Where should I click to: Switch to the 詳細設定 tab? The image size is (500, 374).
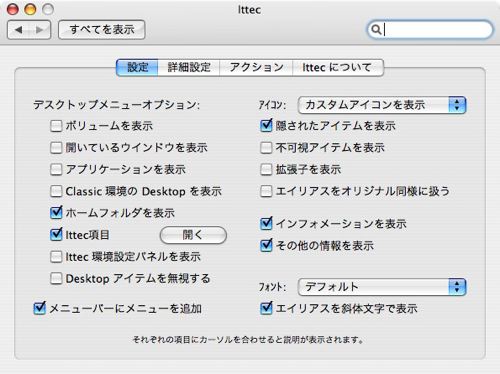click(x=189, y=67)
